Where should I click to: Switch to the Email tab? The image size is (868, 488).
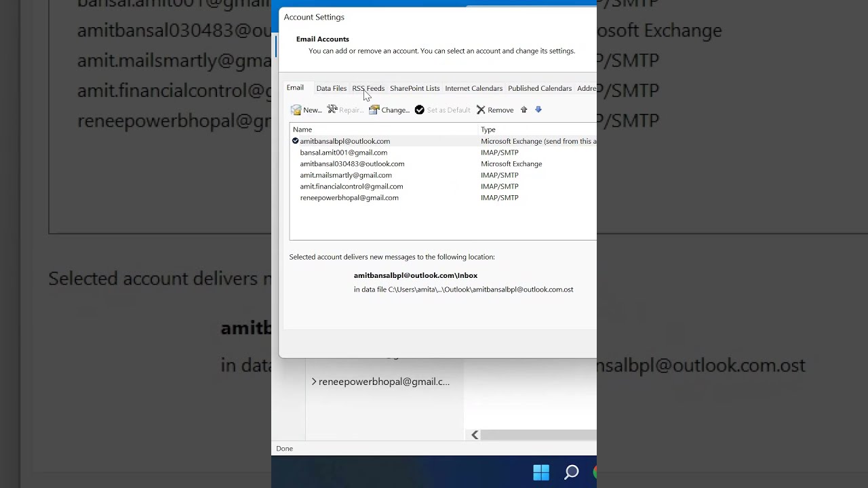[295, 87]
